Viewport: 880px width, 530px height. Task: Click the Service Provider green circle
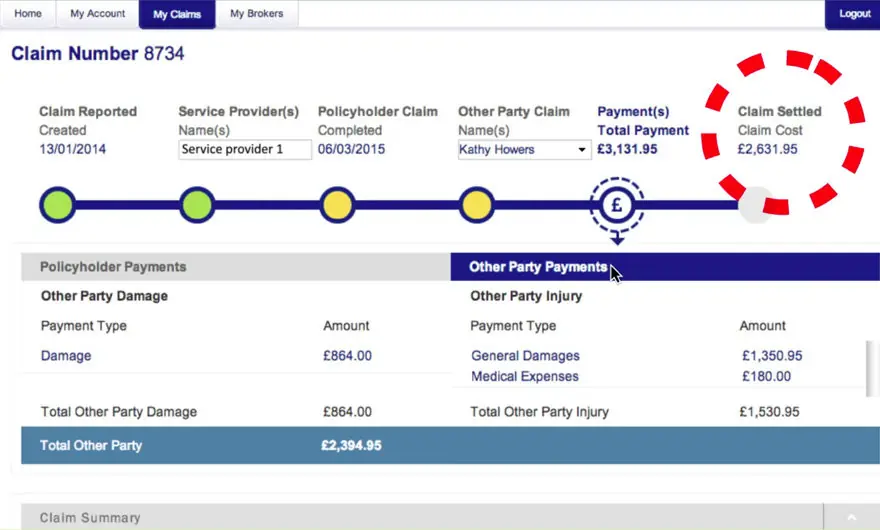[197, 205]
